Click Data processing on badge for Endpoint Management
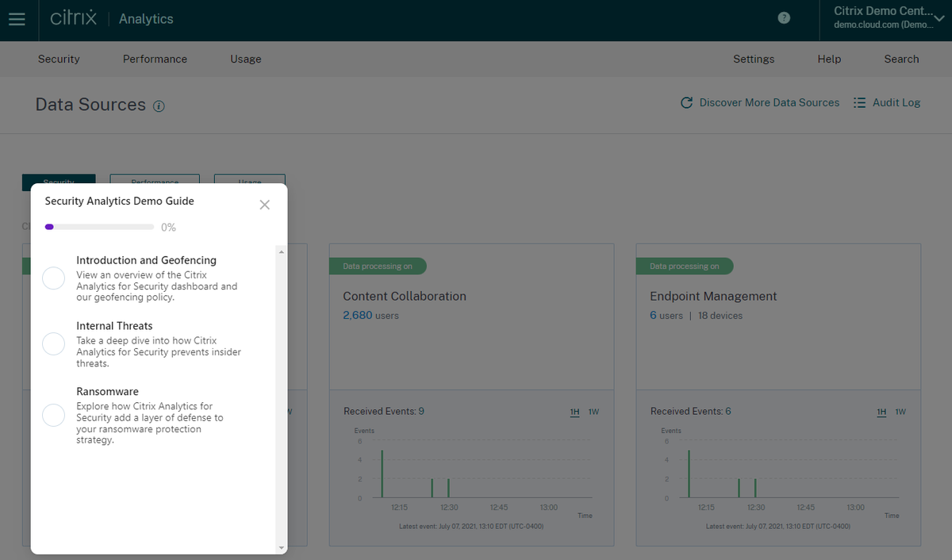Viewport: 952px width, 560px height. click(685, 267)
